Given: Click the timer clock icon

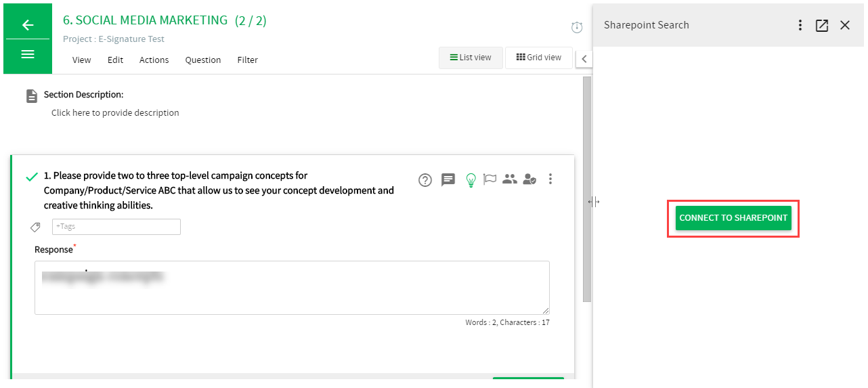Looking at the screenshot, I should (x=577, y=27).
